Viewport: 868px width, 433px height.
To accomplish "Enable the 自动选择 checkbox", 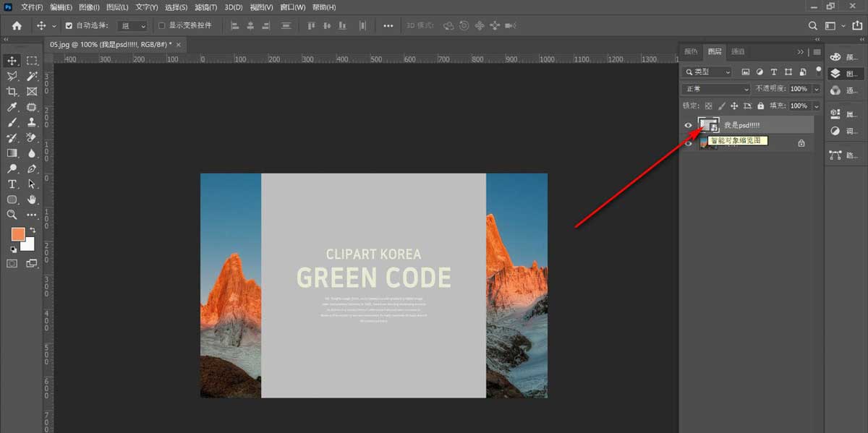I will [69, 25].
